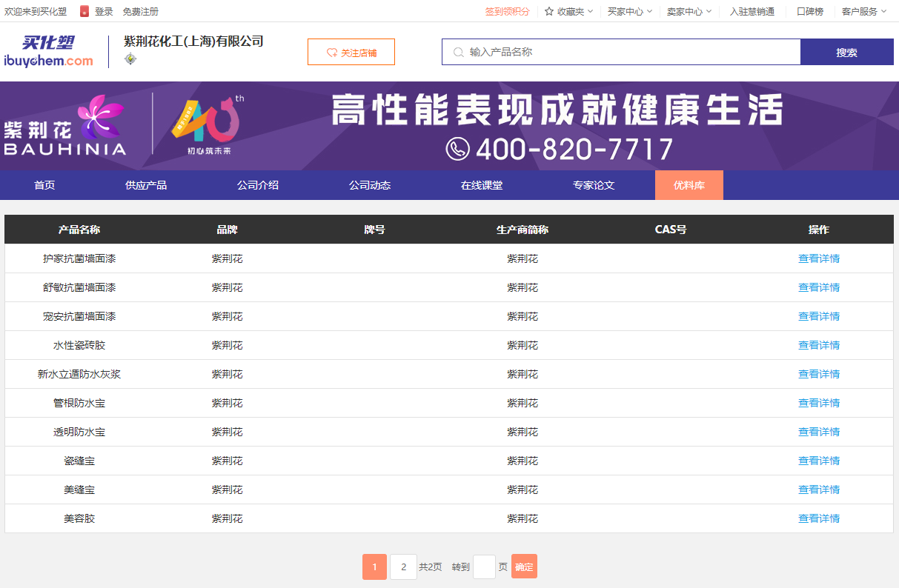The width and height of the screenshot is (899, 588).
Task: Open the 在线课堂 tab
Action: click(482, 185)
